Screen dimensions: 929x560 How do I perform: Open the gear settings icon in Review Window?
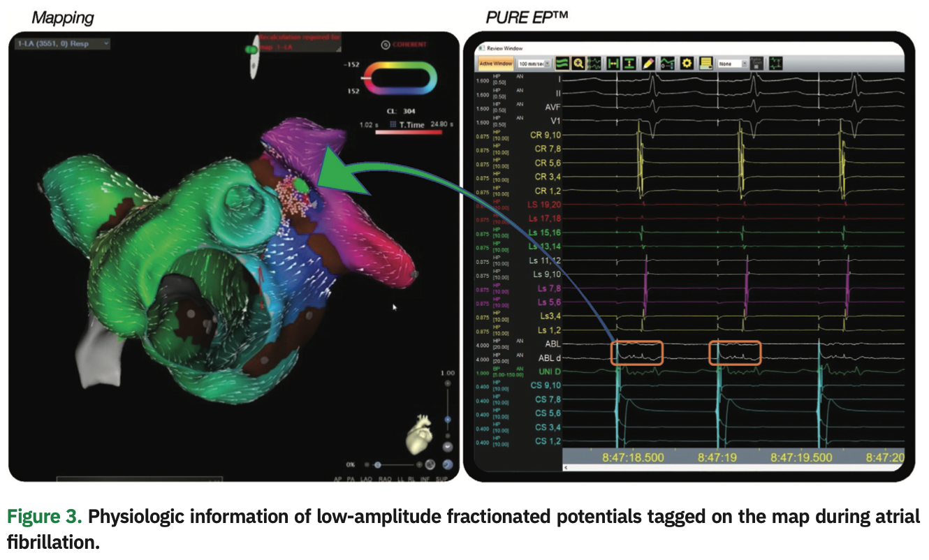point(687,63)
